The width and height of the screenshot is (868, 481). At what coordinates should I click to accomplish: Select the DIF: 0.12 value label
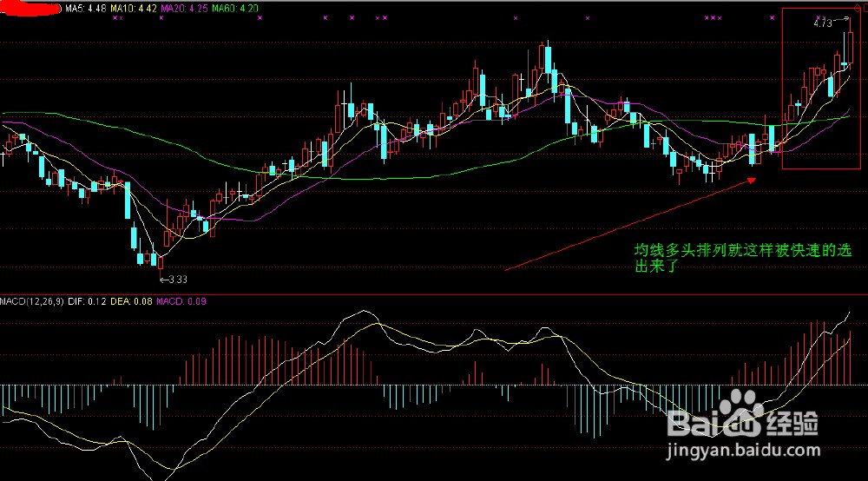[87, 301]
